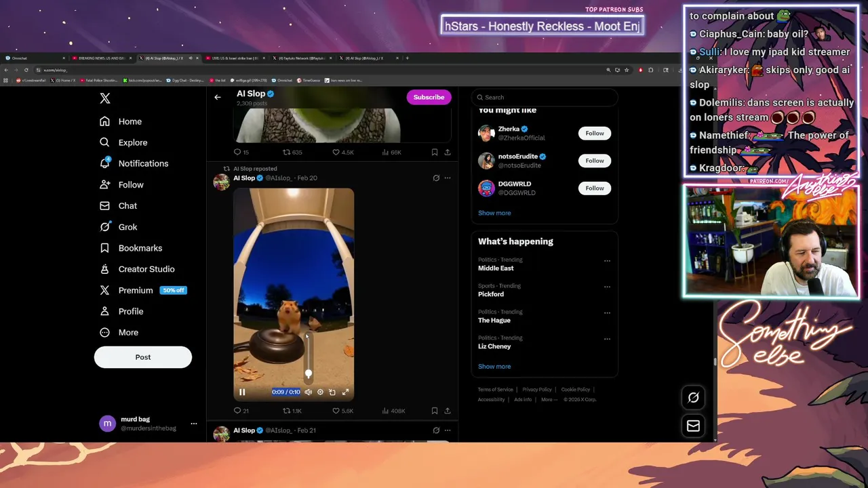Expand the video to fullscreen
The height and width of the screenshot is (488, 868).
pos(345,392)
